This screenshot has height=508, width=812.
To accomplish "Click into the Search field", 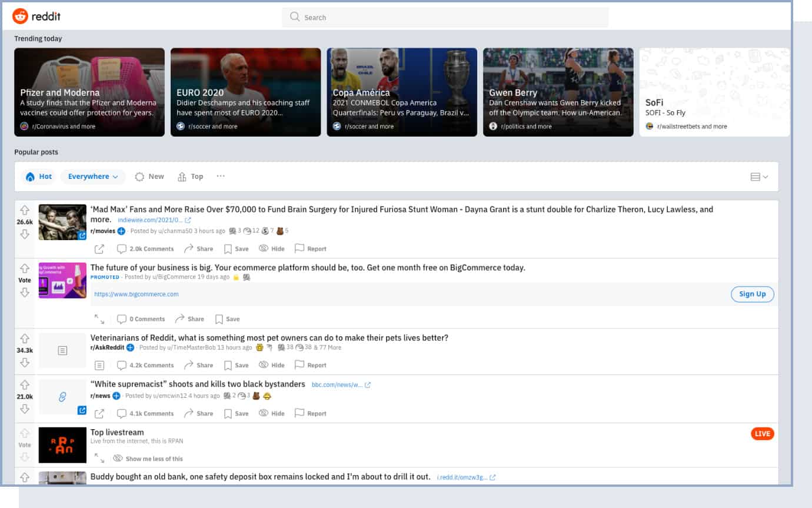I will (445, 17).
